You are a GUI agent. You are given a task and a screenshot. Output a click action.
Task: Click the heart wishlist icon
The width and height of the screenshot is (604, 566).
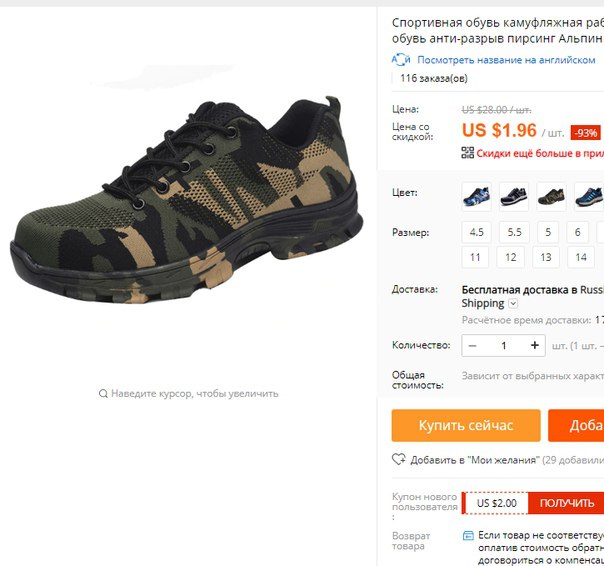click(x=399, y=459)
